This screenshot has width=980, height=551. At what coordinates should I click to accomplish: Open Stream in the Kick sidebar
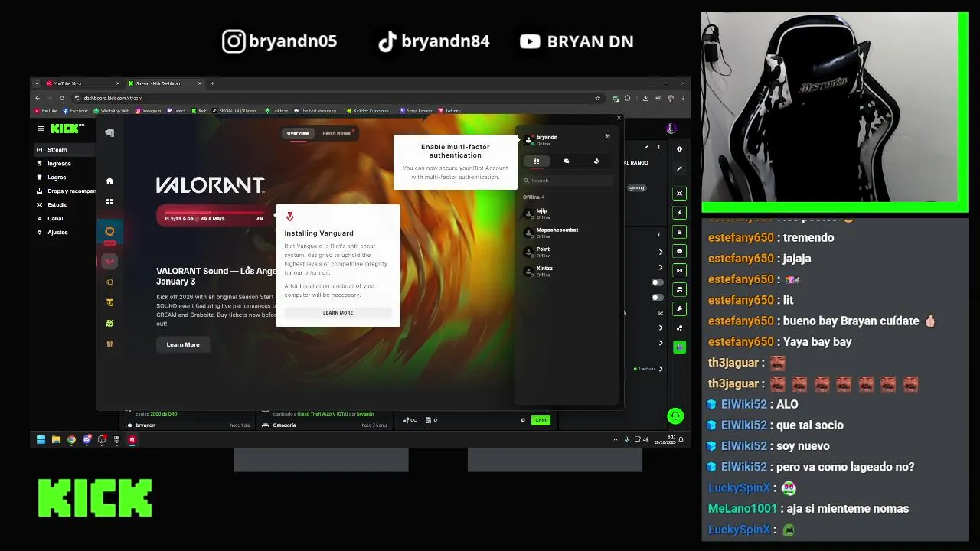64,150
